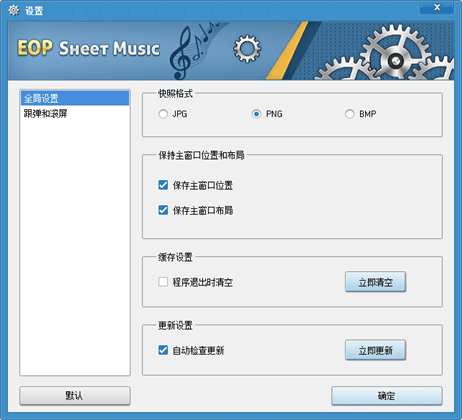Click the 立即更新 button
This screenshot has width=462, height=420.
click(375, 350)
